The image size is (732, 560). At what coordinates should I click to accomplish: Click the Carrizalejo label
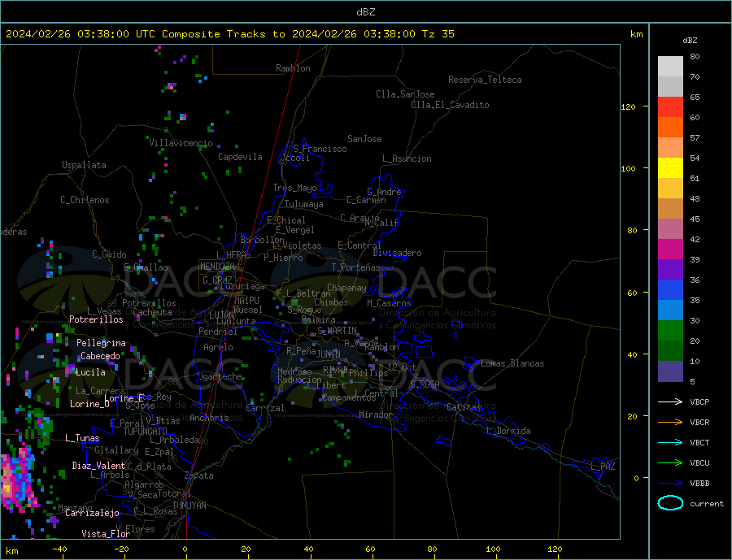coord(92,514)
